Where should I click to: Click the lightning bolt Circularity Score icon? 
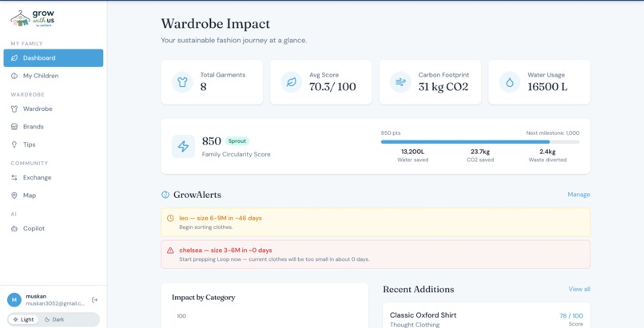(183, 146)
